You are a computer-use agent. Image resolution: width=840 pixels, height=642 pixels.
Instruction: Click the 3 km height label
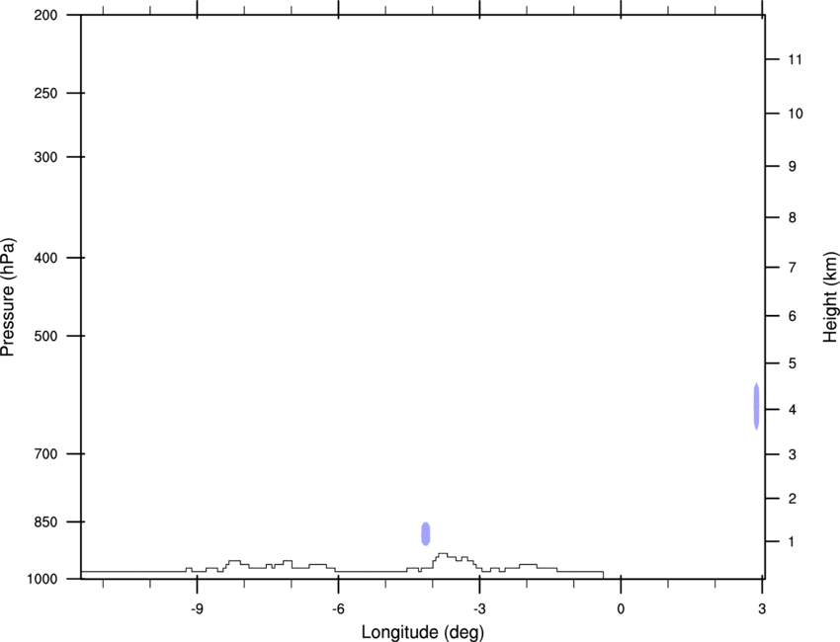[793, 454]
